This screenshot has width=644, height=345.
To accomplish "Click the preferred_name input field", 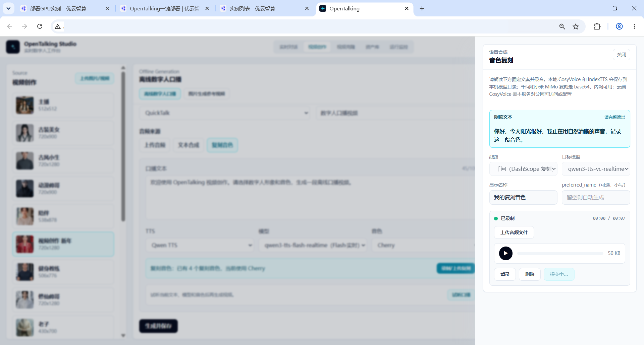I will click(596, 197).
